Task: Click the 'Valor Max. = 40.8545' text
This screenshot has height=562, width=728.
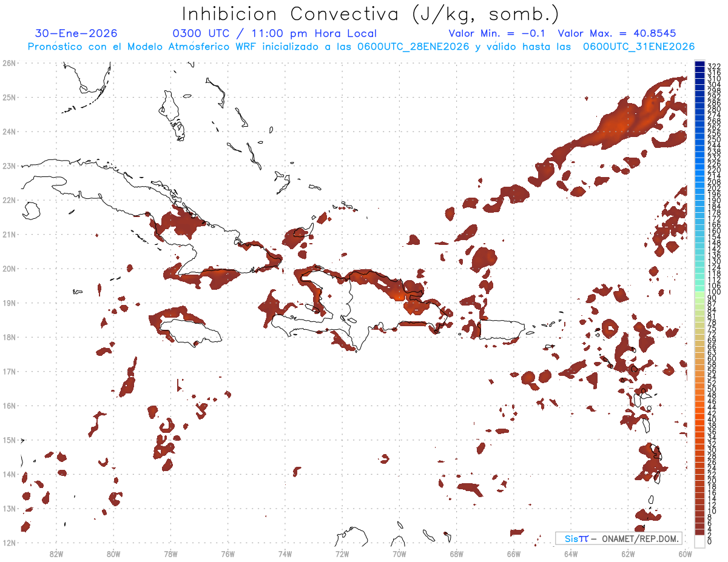Action: point(617,33)
